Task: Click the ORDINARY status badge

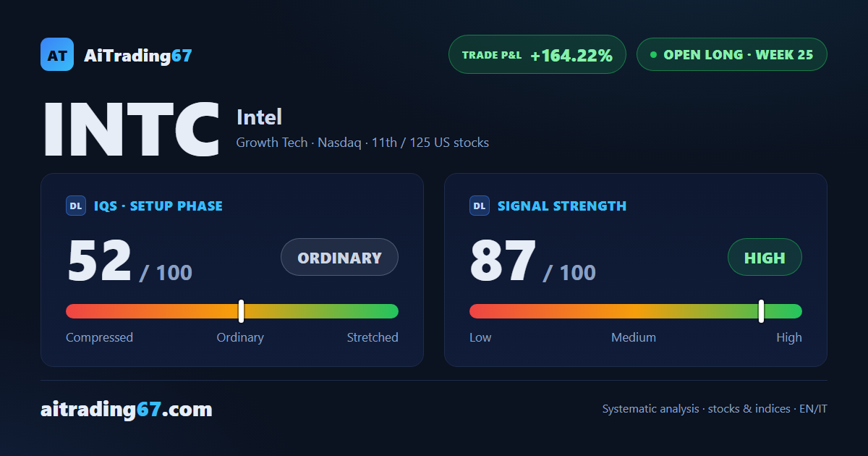Action: (x=340, y=257)
